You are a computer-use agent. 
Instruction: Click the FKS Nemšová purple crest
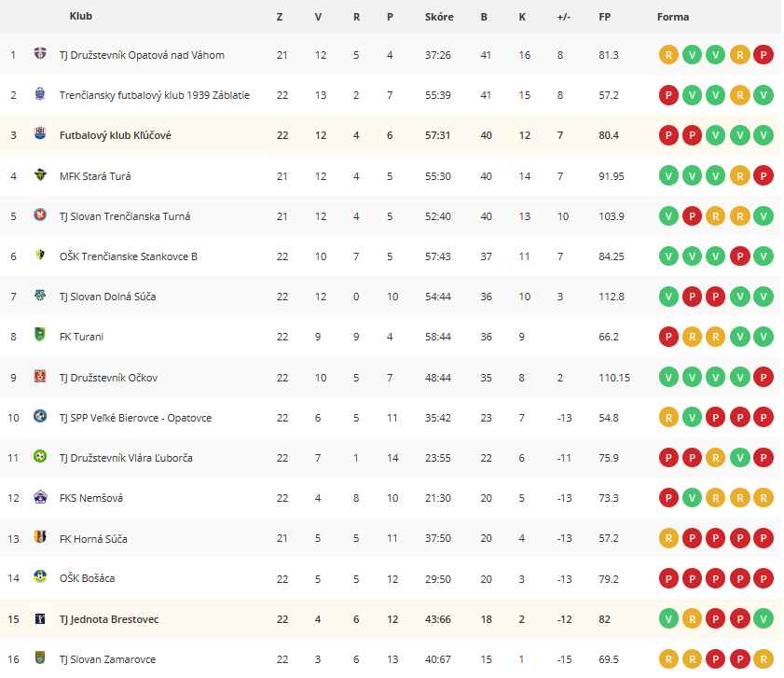[x=40, y=496]
